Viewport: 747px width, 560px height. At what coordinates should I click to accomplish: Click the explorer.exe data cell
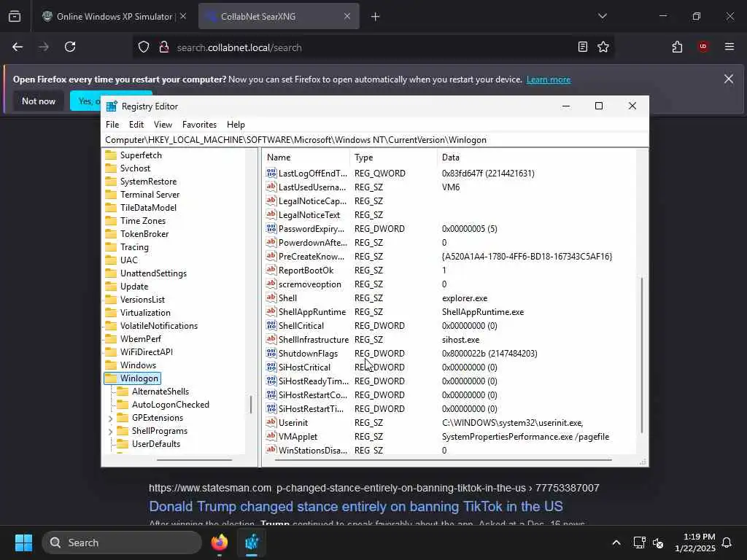[465, 298]
